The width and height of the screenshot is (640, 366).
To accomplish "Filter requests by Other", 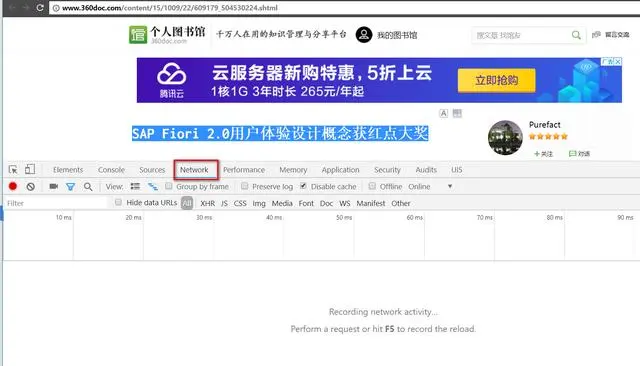I will pyautogui.click(x=401, y=203).
